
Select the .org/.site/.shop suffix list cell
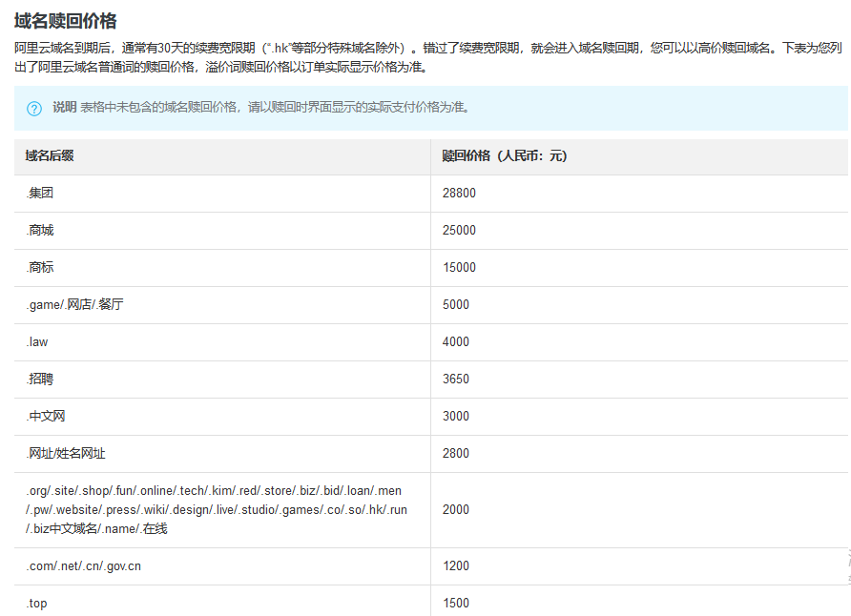point(222,510)
